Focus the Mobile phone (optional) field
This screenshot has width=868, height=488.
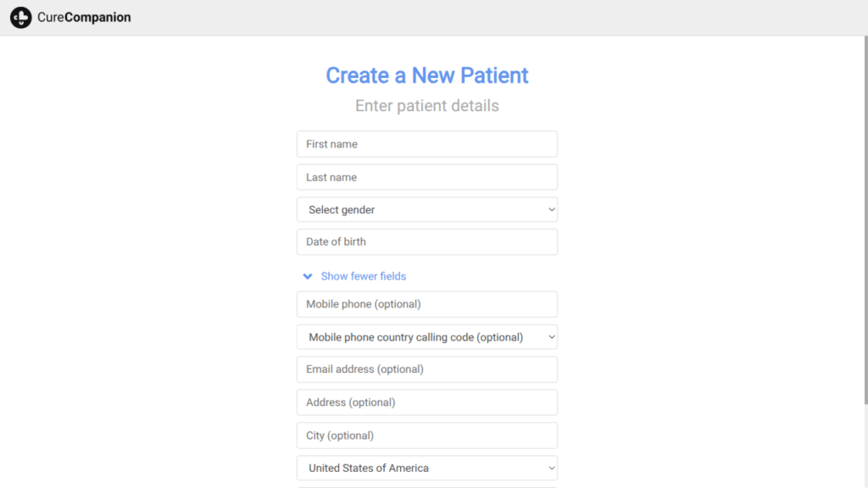pos(427,304)
